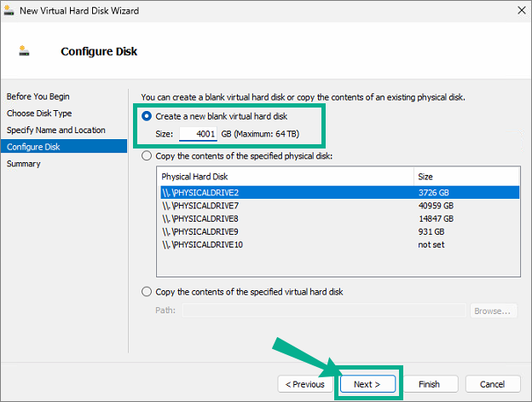532x402 pixels.
Task: Open the Choose Disk Type step
Action: click(39, 114)
